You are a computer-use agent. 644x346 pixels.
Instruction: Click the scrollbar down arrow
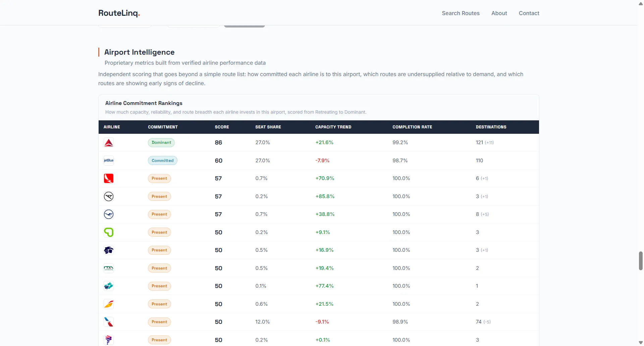641,343
